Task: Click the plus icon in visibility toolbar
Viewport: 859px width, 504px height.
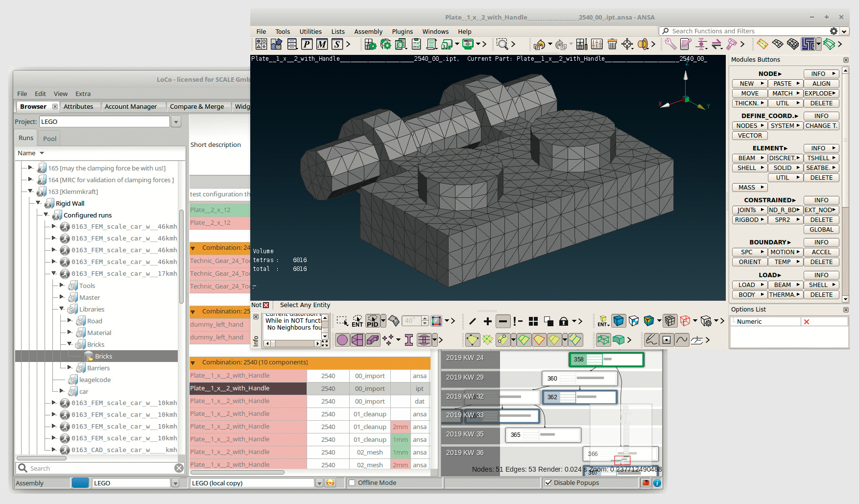Action: (487, 321)
